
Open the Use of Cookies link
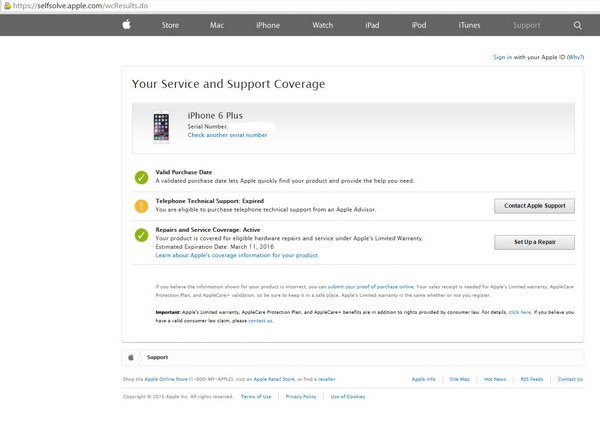pyautogui.click(x=348, y=397)
